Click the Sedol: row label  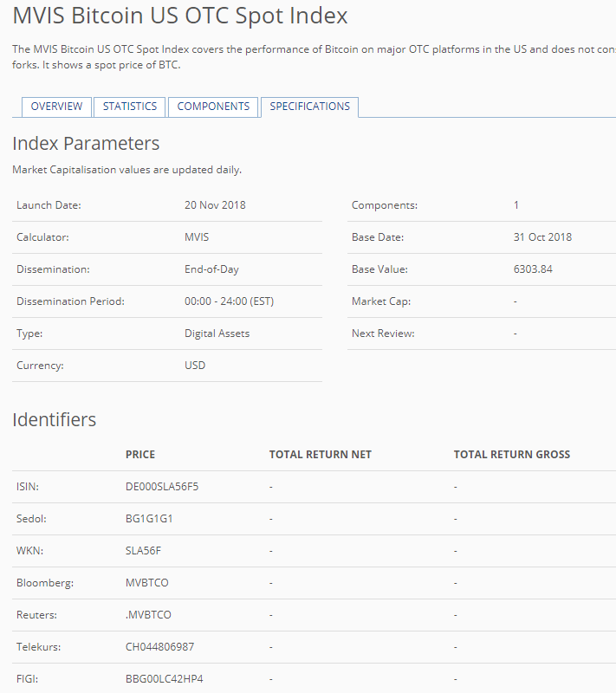click(x=31, y=518)
